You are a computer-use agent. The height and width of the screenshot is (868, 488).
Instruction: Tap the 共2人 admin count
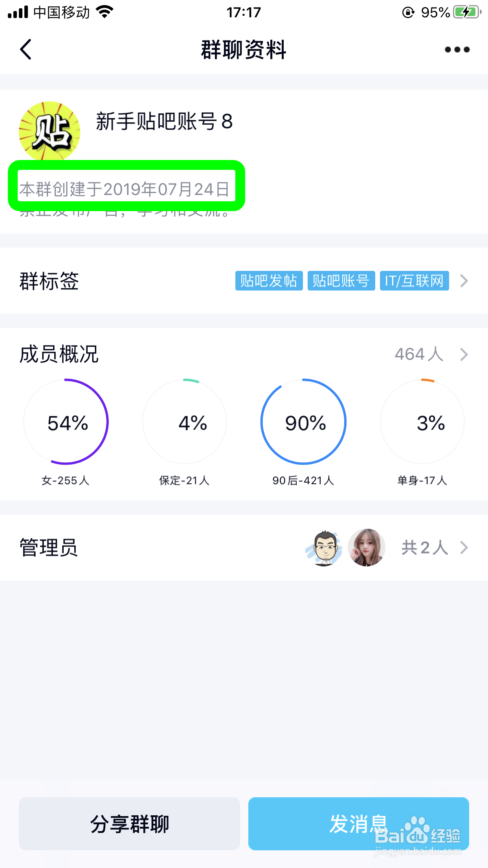coord(425,548)
